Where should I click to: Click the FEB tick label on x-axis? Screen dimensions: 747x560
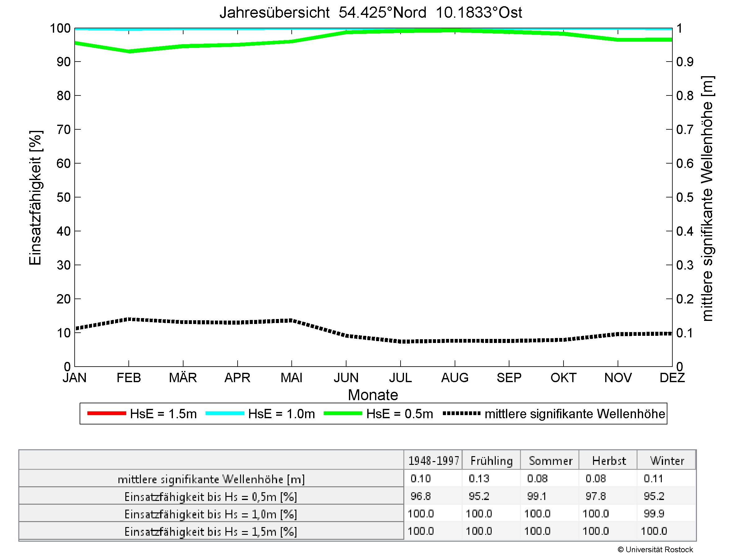129,377
